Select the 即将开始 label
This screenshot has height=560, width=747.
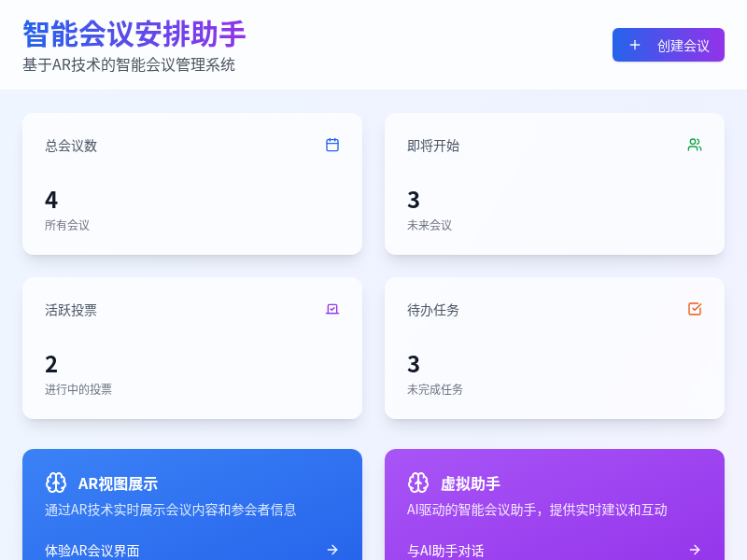click(433, 146)
